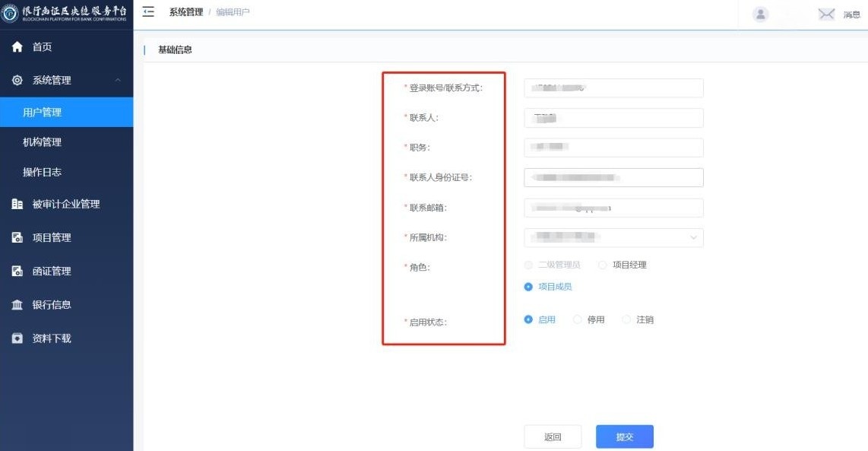Image resolution: width=868 pixels, height=451 pixels.
Task: Select the 项目成员 role radio button
Action: (x=528, y=287)
